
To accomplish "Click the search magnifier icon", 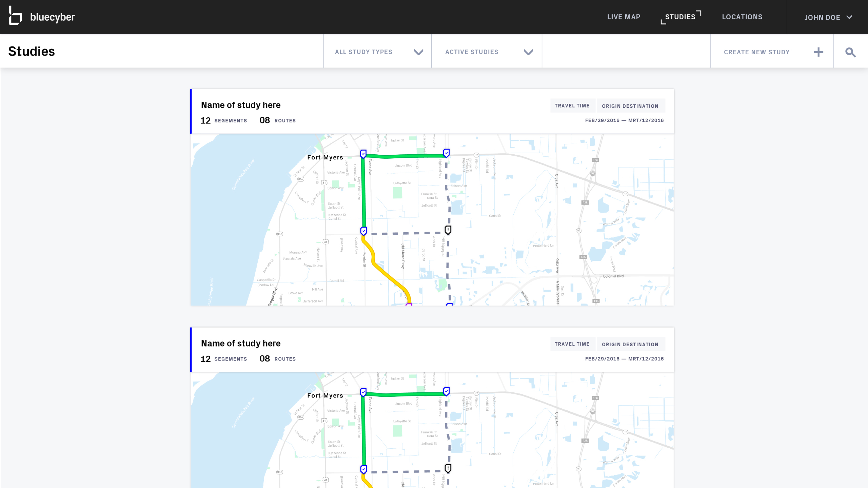I will tap(850, 52).
